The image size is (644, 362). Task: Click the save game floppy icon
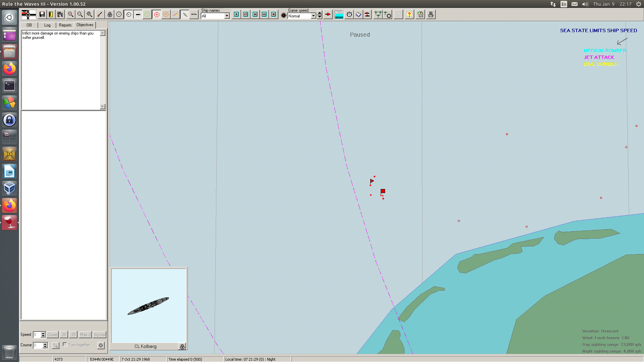(x=42, y=14)
